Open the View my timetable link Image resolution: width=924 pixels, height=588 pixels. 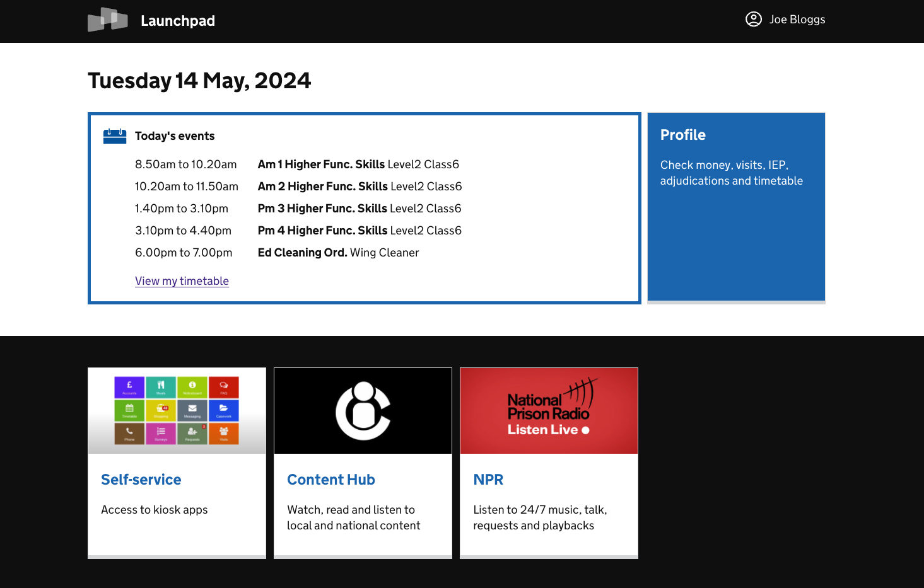[182, 280]
